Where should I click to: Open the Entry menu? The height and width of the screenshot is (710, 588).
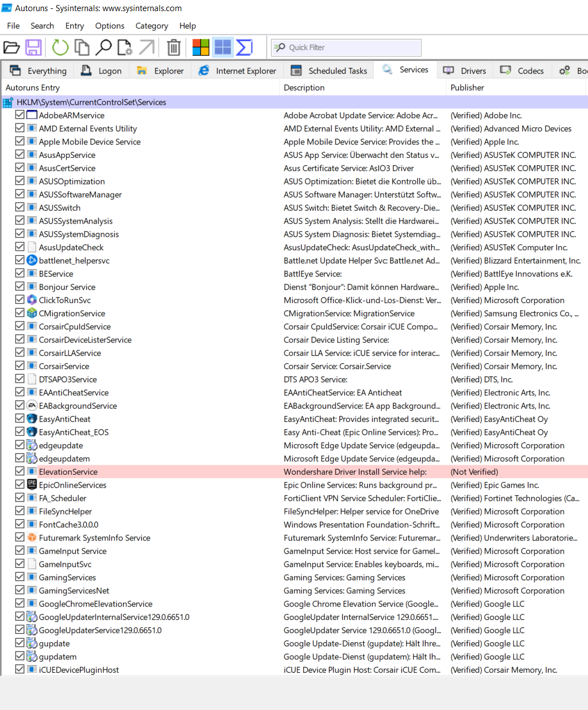click(75, 26)
